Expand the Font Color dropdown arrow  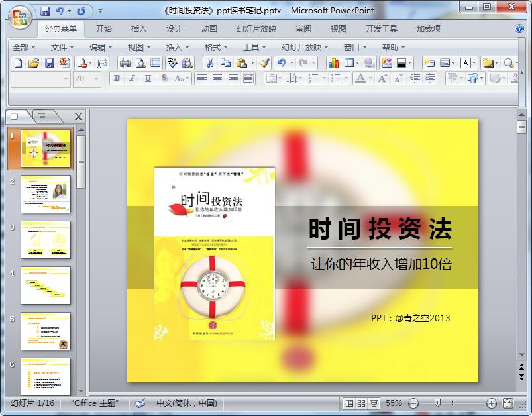point(370,79)
